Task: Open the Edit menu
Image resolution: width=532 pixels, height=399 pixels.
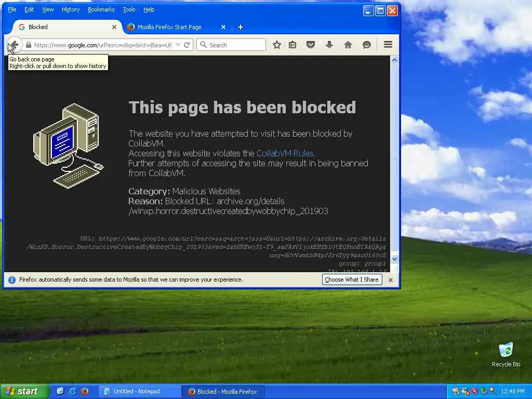Action: [x=29, y=9]
